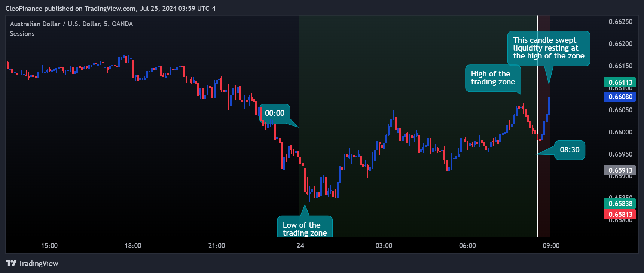Click the 'This candle swept liquidity' callout
The height and width of the screenshot is (273, 644).
(549, 48)
